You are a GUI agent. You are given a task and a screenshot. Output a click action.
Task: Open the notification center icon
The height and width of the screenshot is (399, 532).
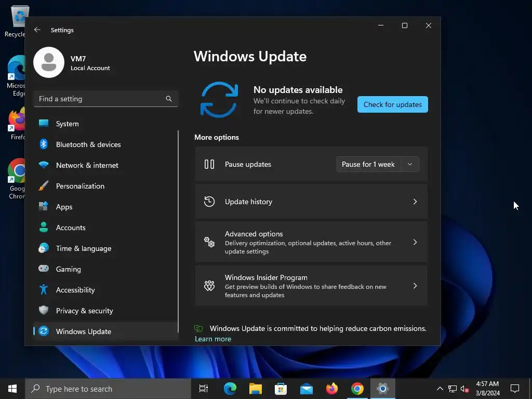click(515, 389)
